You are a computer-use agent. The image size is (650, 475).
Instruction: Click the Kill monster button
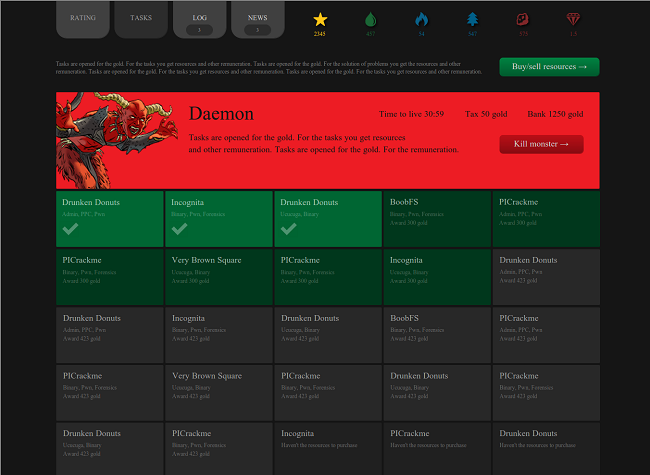pyautogui.click(x=541, y=144)
